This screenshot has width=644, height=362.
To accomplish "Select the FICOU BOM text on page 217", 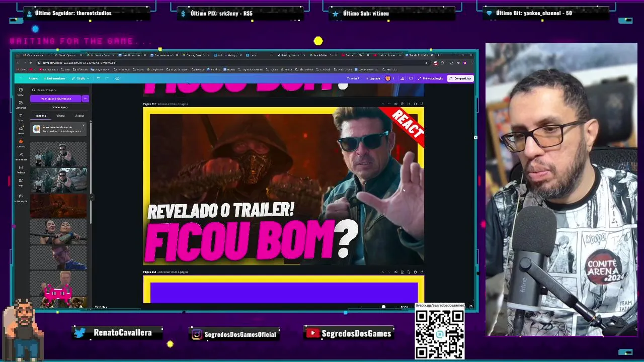I will pyautogui.click(x=239, y=241).
